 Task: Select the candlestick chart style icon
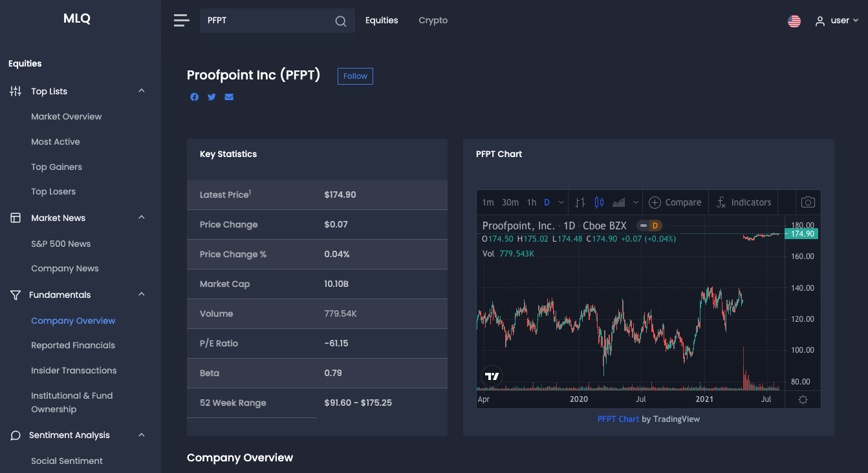pyautogui.click(x=599, y=202)
